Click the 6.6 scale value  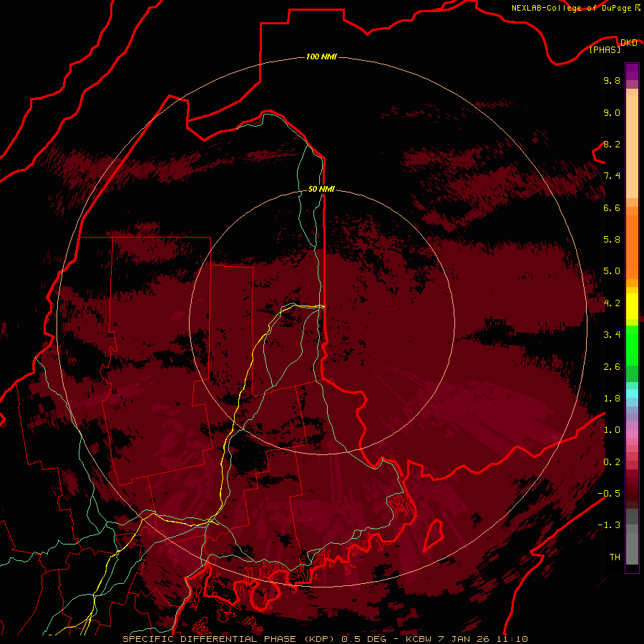(x=612, y=208)
